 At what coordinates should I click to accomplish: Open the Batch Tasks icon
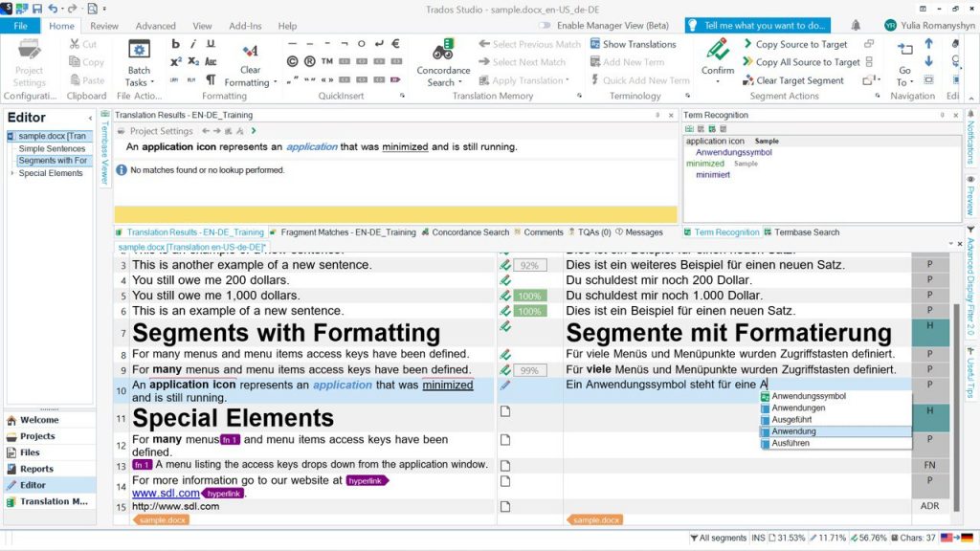pyautogui.click(x=139, y=50)
